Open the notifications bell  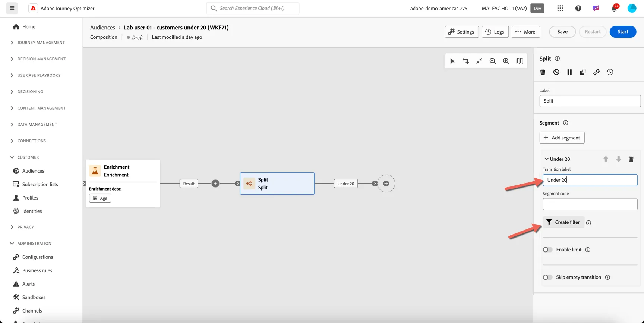coord(614,8)
